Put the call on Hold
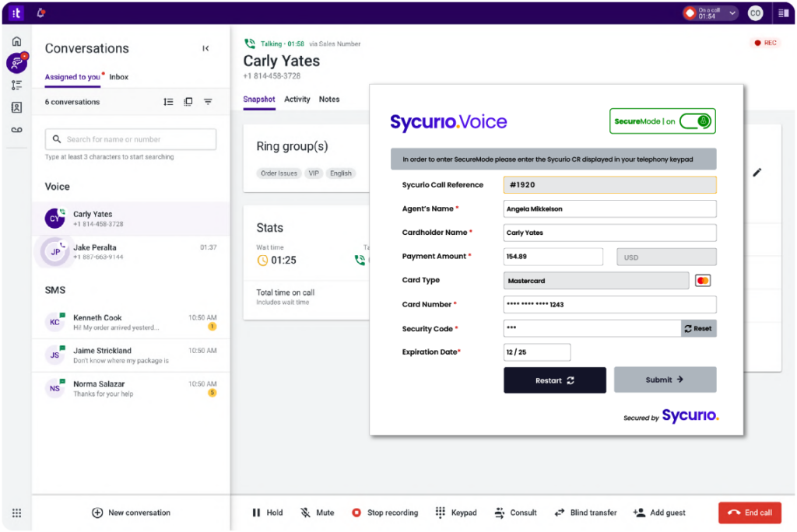This screenshot has width=797, height=532. 268,513
